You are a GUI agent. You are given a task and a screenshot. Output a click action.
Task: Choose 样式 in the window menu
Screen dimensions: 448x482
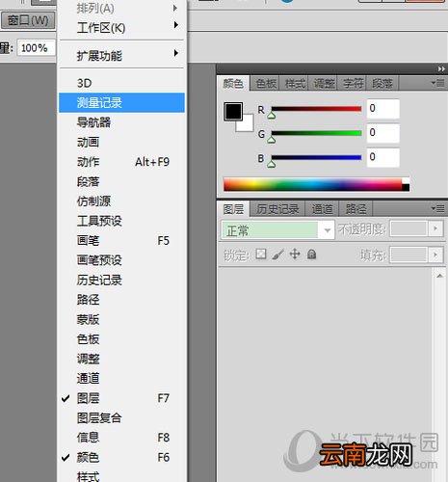[x=121, y=475]
